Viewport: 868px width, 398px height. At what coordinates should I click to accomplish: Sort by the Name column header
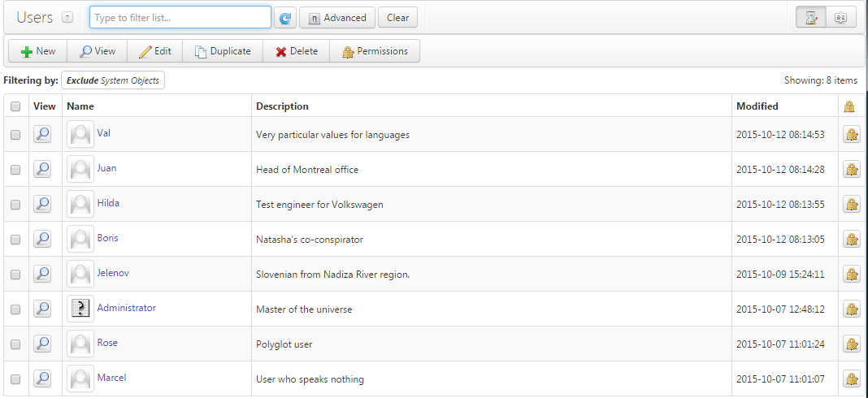80,106
